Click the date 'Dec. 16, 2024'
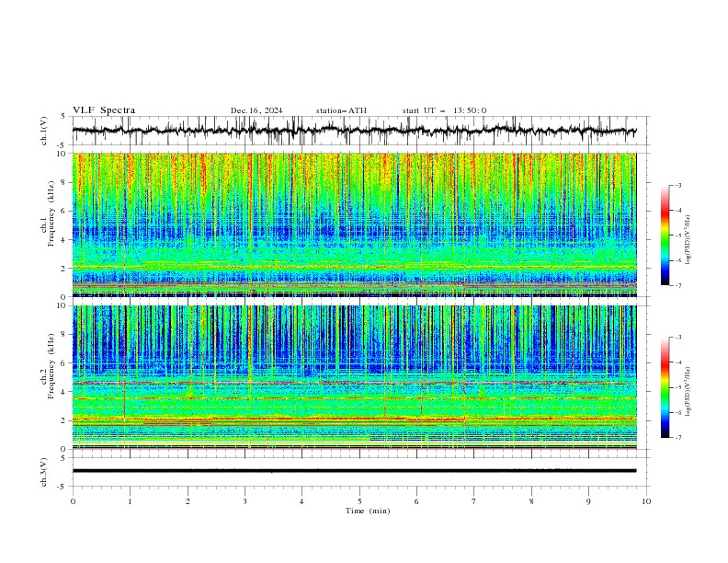The image size is (728, 563). [x=256, y=110]
